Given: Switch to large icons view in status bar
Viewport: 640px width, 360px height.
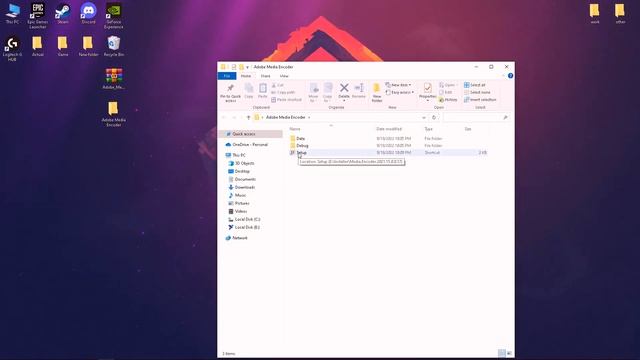Looking at the screenshot, I should (509, 353).
